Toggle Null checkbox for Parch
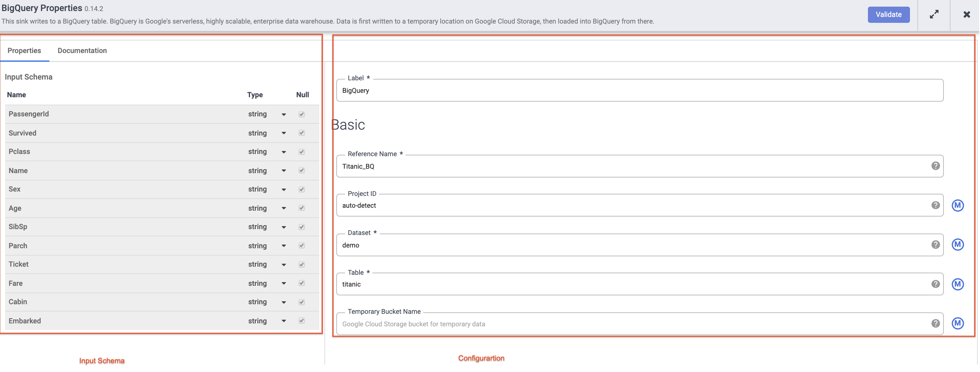 click(302, 246)
